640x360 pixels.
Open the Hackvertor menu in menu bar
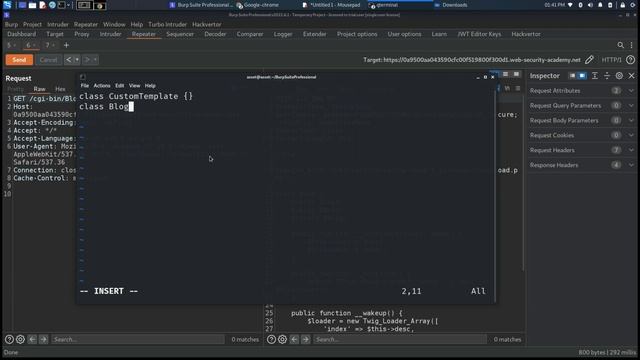click(207, 24)
